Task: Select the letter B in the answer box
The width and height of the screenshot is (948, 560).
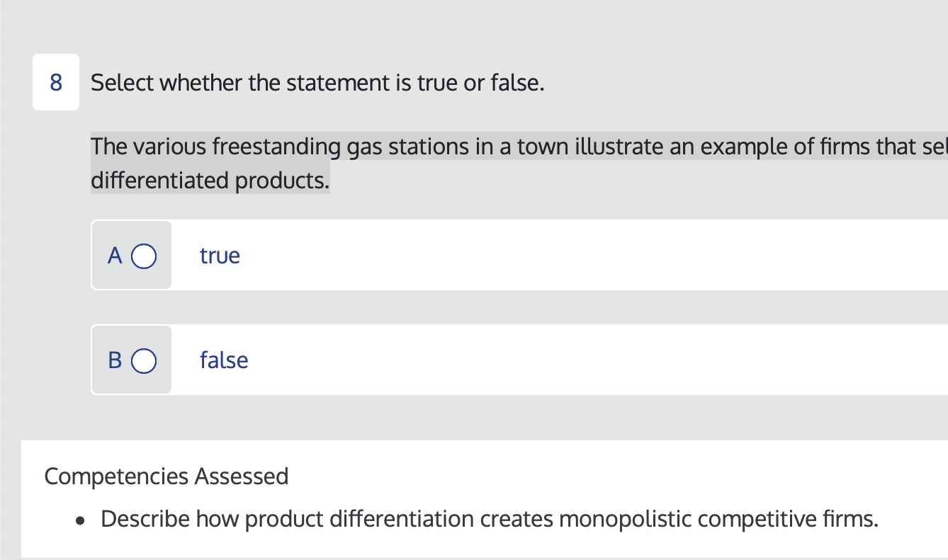Action: tap(115, 360)
